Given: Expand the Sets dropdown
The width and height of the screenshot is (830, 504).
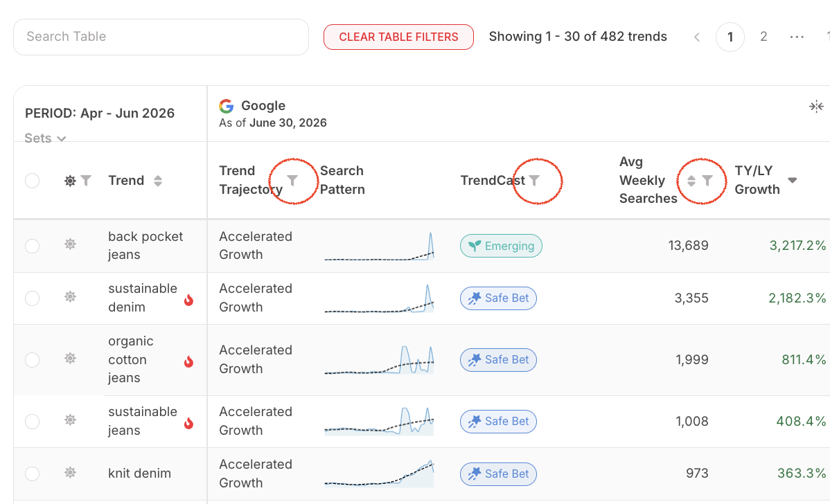Looking at the screenshot, I should coord(45,138).
